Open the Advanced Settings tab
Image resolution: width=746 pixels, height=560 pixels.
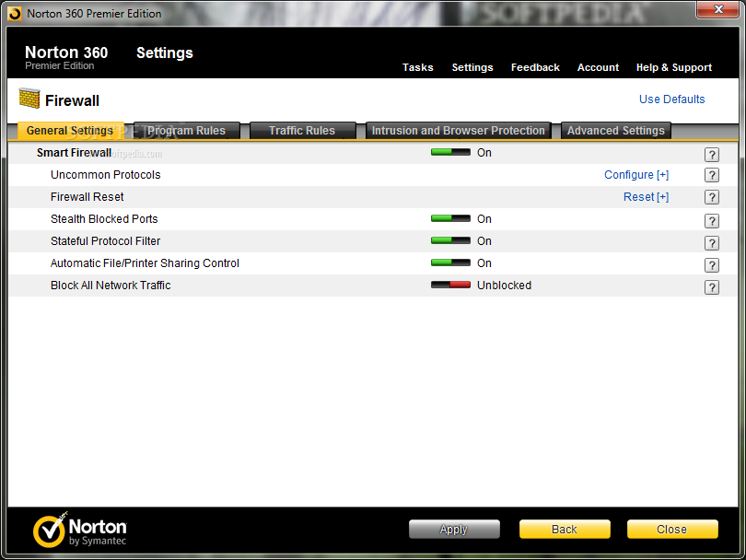[615, 131]
